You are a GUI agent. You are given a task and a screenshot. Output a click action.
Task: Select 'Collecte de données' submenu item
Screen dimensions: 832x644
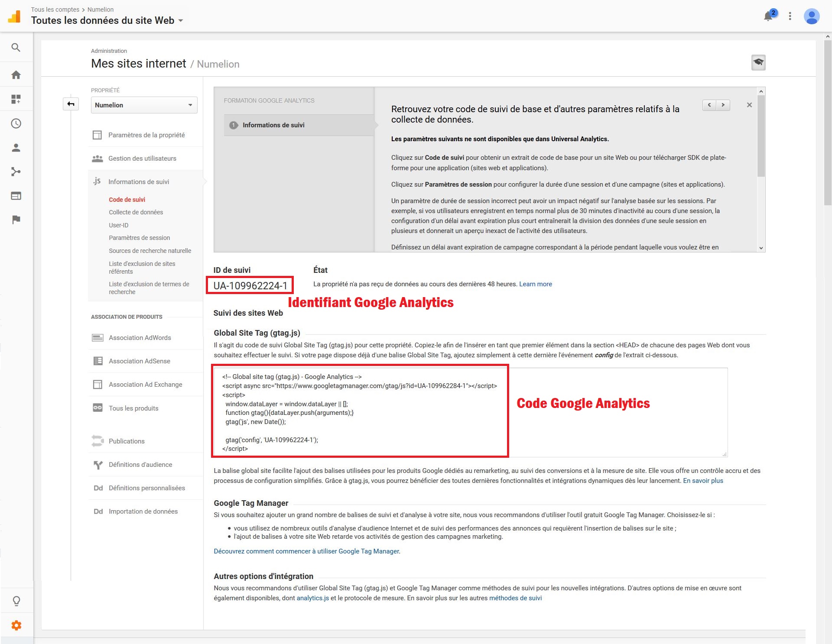(136, 212)
